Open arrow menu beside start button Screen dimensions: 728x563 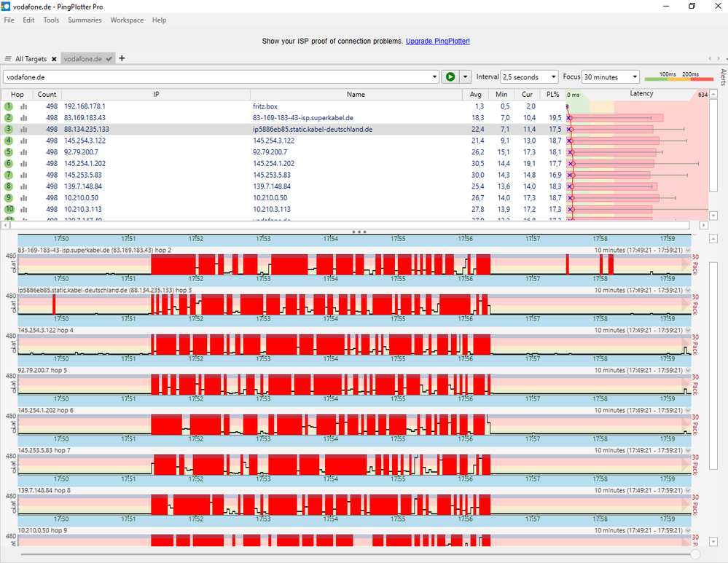[x=465, y=76]
